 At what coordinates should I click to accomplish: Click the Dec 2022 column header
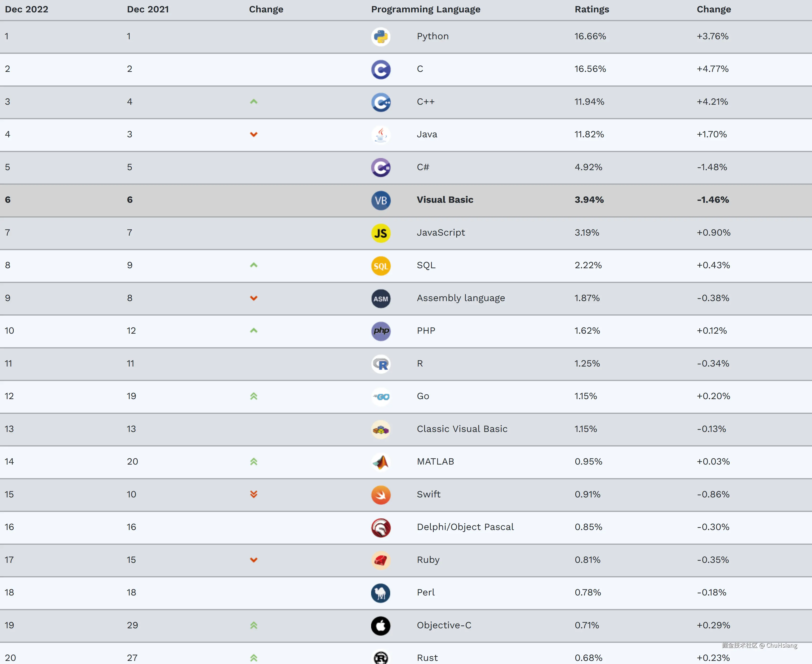point(26,9)
